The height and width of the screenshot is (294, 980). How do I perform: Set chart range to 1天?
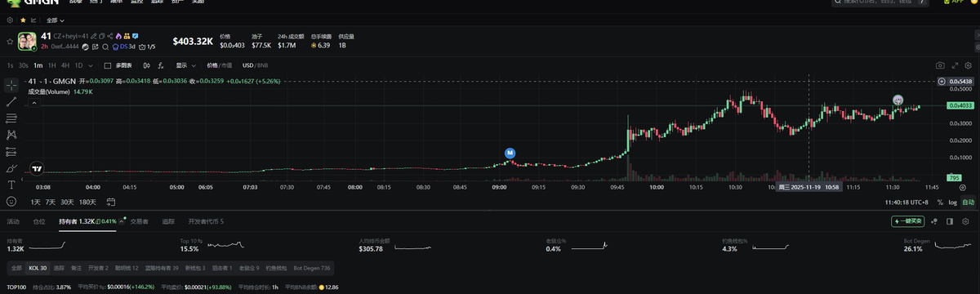point(35,202)
